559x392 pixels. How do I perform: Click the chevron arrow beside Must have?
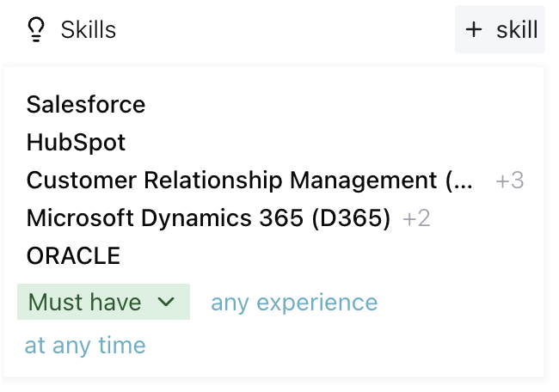pyautogui.click(x=167, y=303)
